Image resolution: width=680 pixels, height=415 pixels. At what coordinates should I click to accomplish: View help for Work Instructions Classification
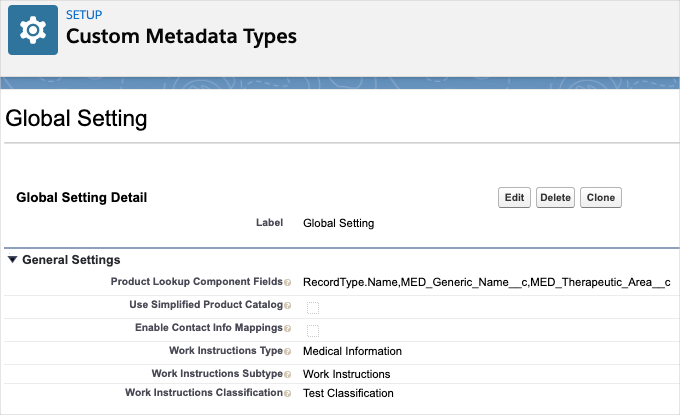288,393
